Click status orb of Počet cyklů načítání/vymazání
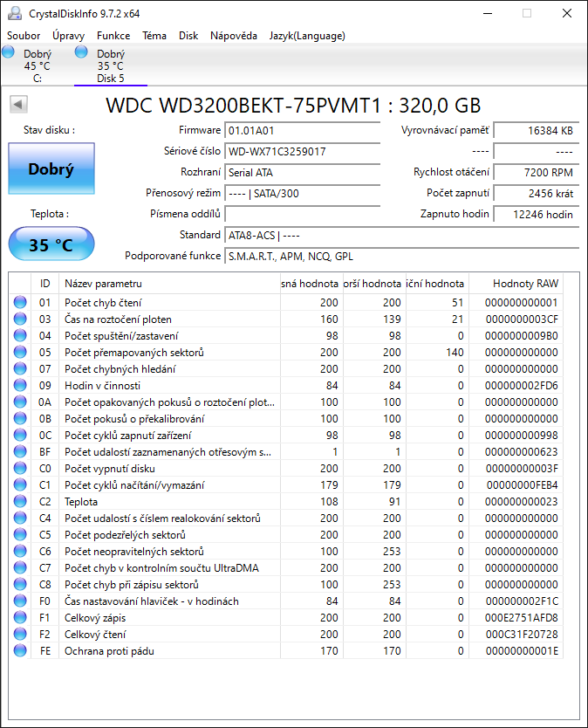This screenshot has height=728, width=588. [x=20, y=484]
